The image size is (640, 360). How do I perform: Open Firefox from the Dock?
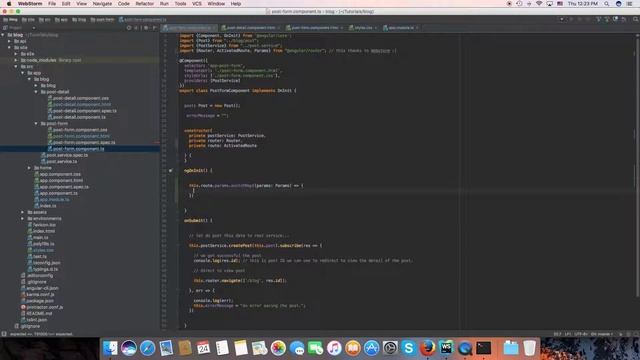click(x=427, y=348)
